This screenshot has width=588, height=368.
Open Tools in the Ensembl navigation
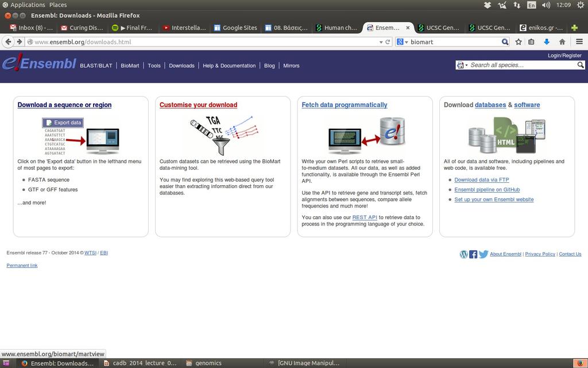(154, 66)
